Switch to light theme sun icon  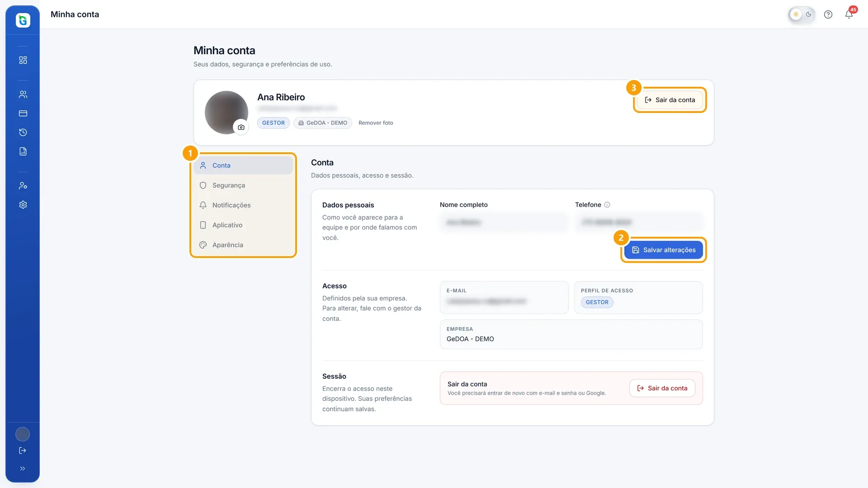click(796, 14)
